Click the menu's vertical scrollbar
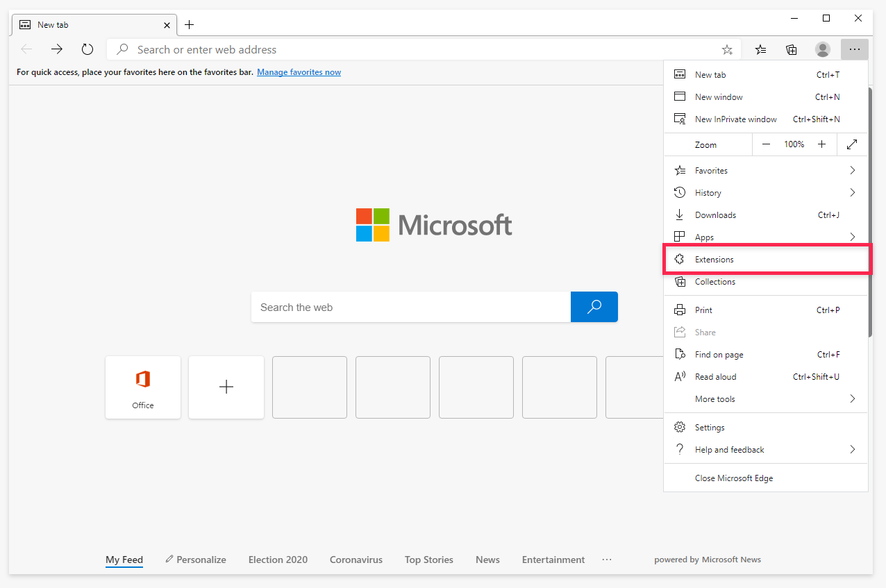Image resolution: width=886 pixels, height=588 pixels. coord(870,212)
